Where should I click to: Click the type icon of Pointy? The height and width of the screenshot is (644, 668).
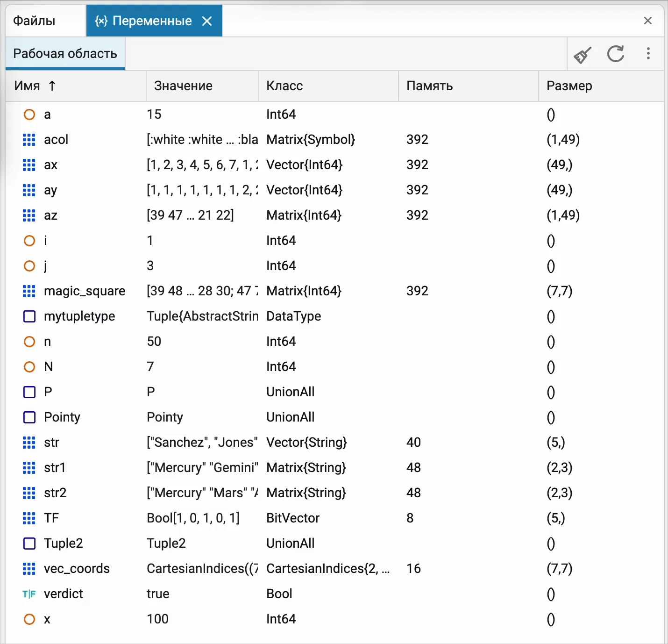[29, 417]
